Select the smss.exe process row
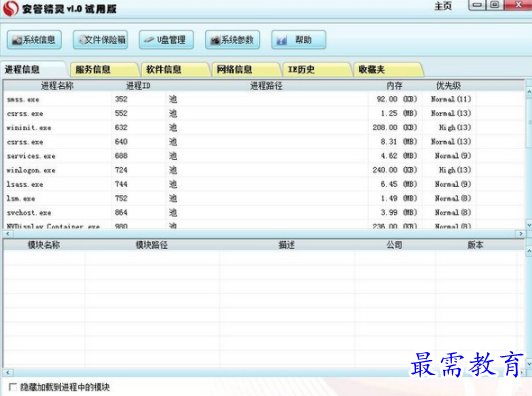 (x=264, y=99)
